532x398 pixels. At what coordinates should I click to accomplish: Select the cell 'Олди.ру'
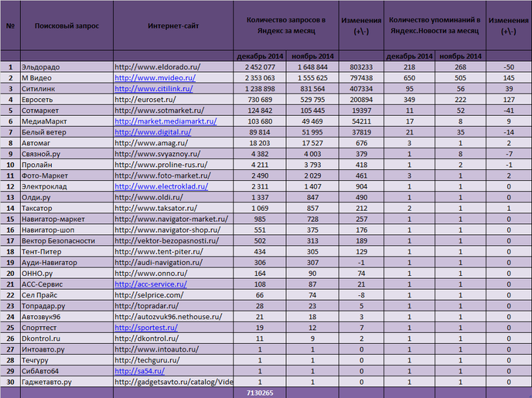tap(66, 197)
